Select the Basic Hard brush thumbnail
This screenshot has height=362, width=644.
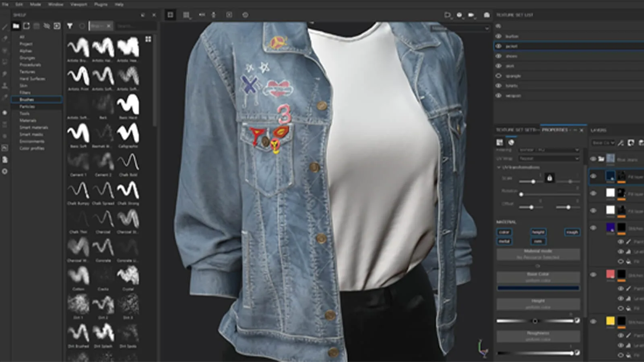(128, 105)
